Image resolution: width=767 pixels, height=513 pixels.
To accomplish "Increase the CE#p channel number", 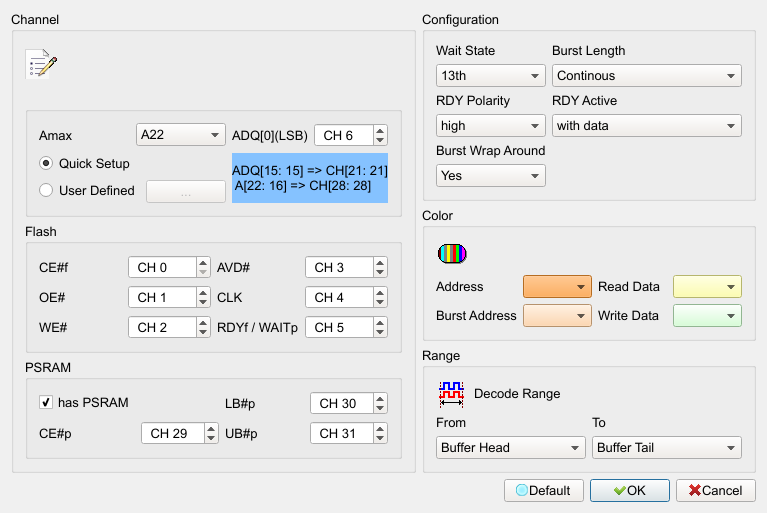I will (x=211, y=428).
